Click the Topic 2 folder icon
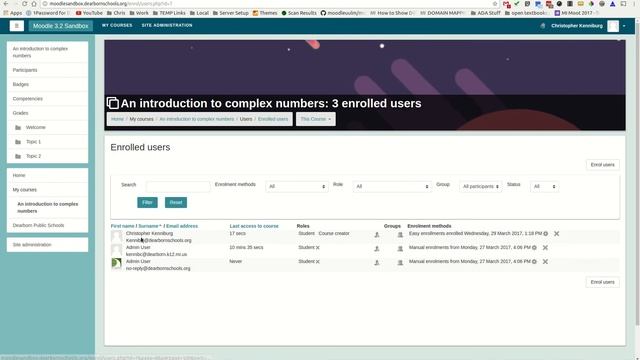Image resolution: width=640 pixels, height=360 pixels. (x=18, y=156)
